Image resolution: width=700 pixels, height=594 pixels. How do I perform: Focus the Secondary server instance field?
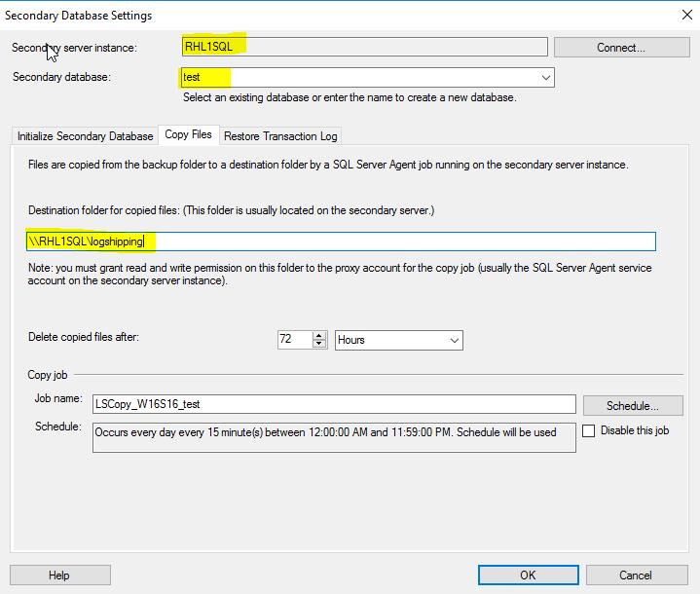point(365,47)
